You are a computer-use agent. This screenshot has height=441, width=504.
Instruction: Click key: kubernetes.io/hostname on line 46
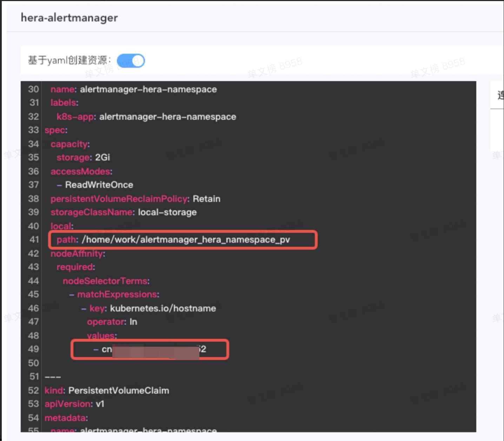point(153,308)
